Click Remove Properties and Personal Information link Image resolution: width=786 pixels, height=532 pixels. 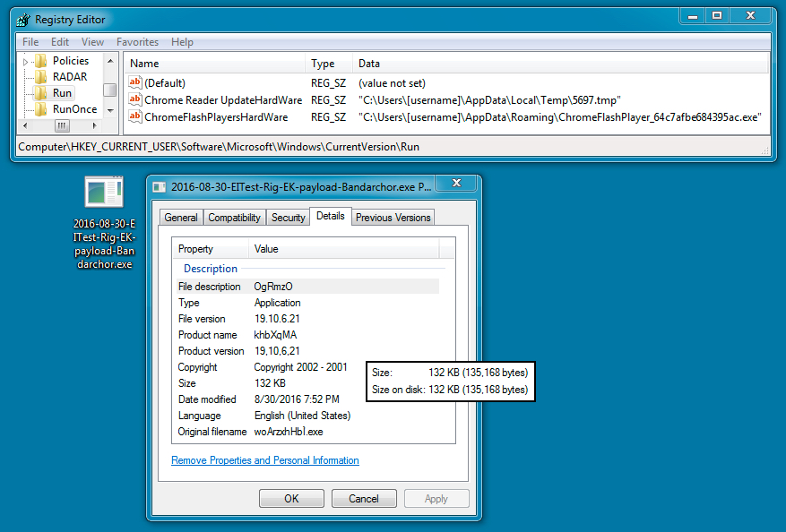tap(264, 460)
